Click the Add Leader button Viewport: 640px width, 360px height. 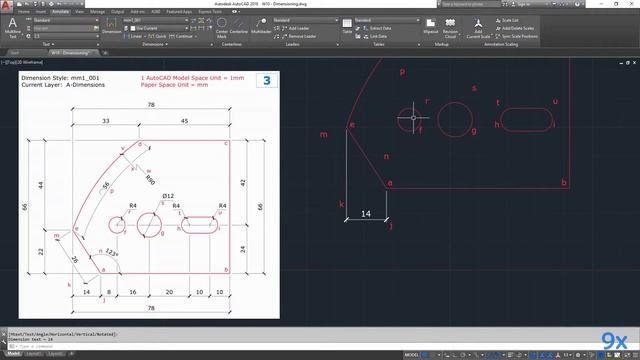295,28
